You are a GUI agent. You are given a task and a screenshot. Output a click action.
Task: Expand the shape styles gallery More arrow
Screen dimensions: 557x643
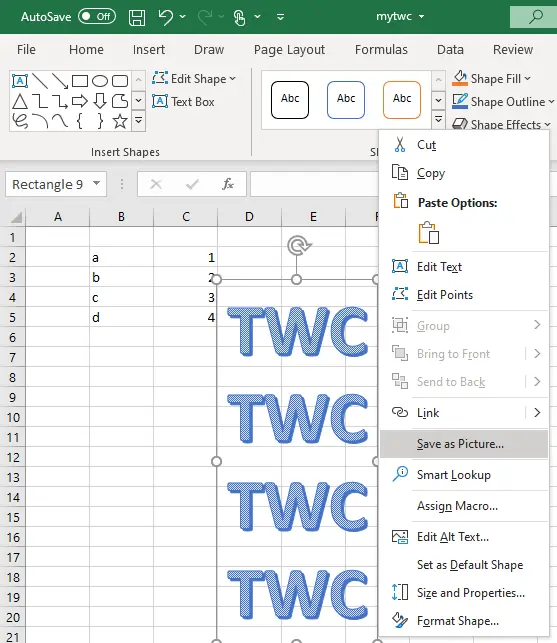pyautogui.click(x=438, y=120)
